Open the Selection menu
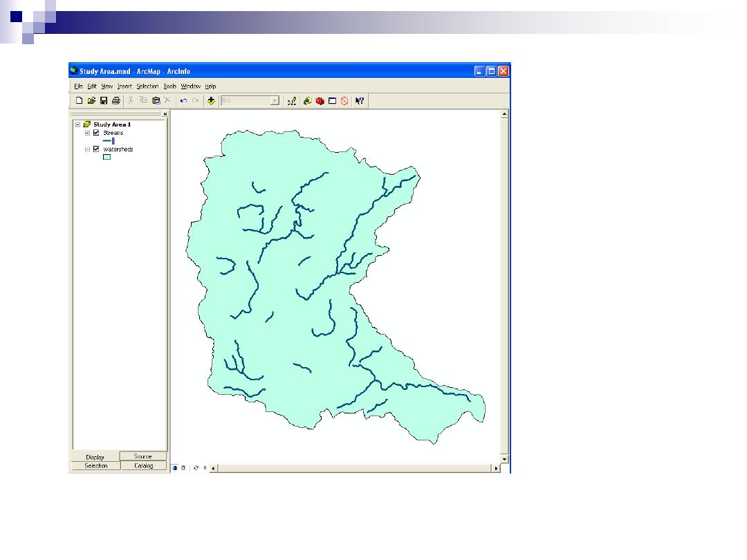Screen dimensions: 747x560 [x=148, y=86]
